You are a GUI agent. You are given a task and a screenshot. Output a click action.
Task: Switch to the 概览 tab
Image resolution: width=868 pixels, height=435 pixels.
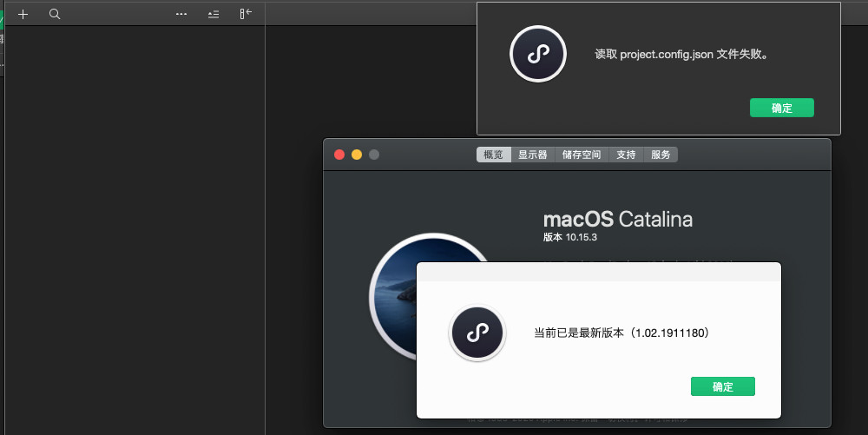point(493,155)
